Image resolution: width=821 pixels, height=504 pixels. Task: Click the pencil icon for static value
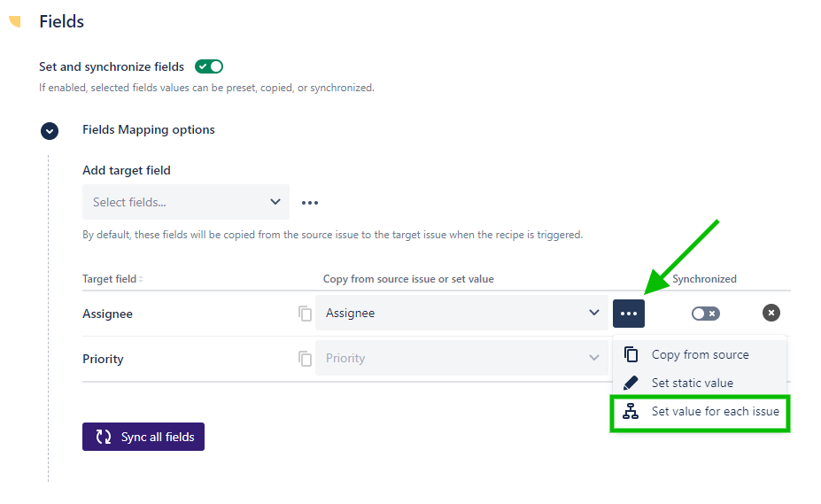click(631, 383)
